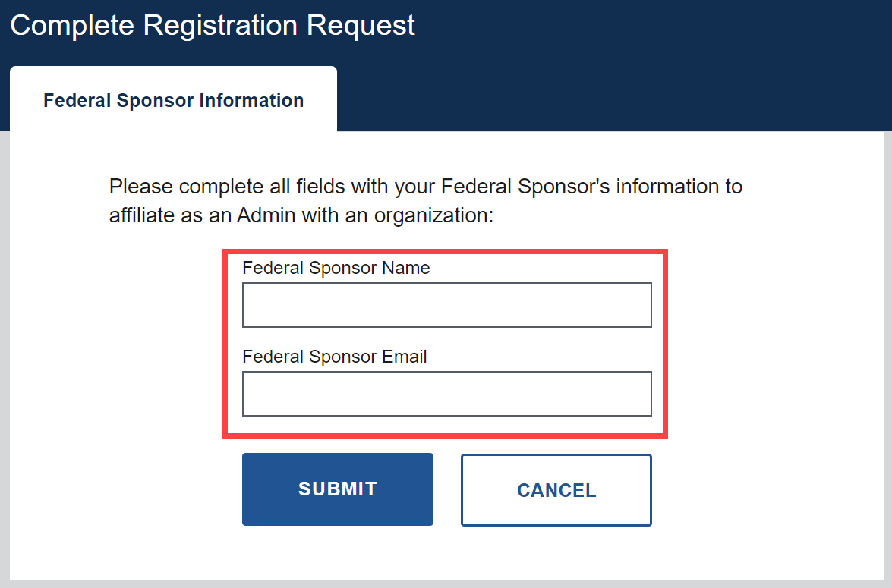Screen dimensions: 892x588
Task: Click the empty email input beneath its label
Action: click(x=446, y=393)
